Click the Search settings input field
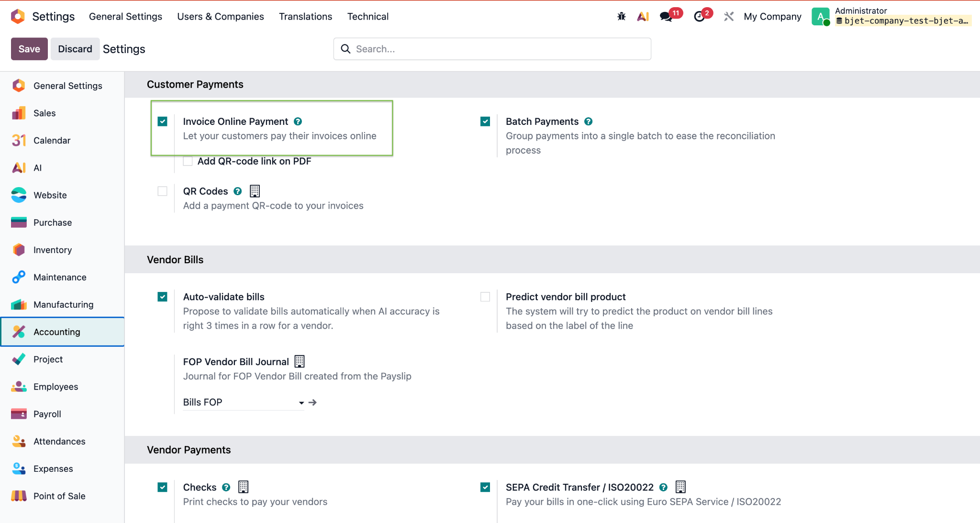Screen dimensions: 980x523 click(492, 49)
